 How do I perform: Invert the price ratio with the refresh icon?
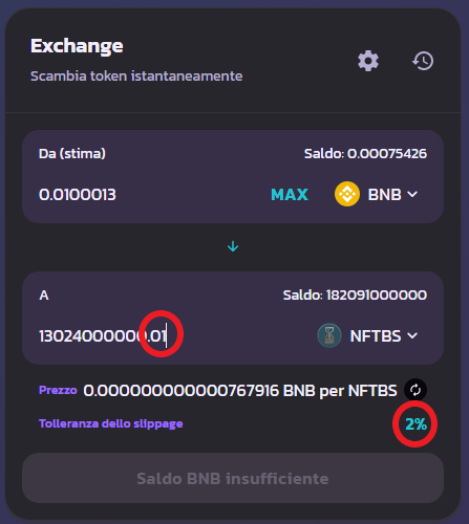click(x=415, y=390)
